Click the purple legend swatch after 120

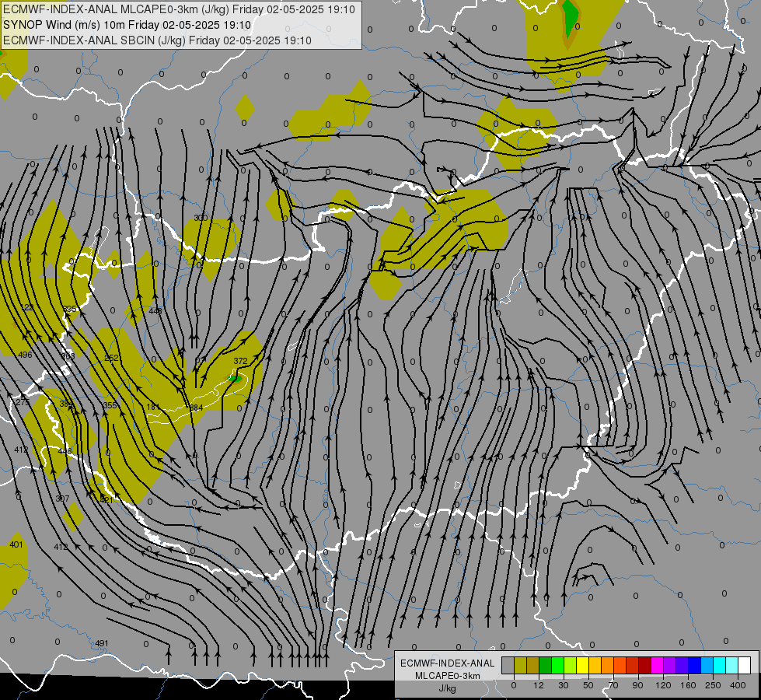(670, 665)
